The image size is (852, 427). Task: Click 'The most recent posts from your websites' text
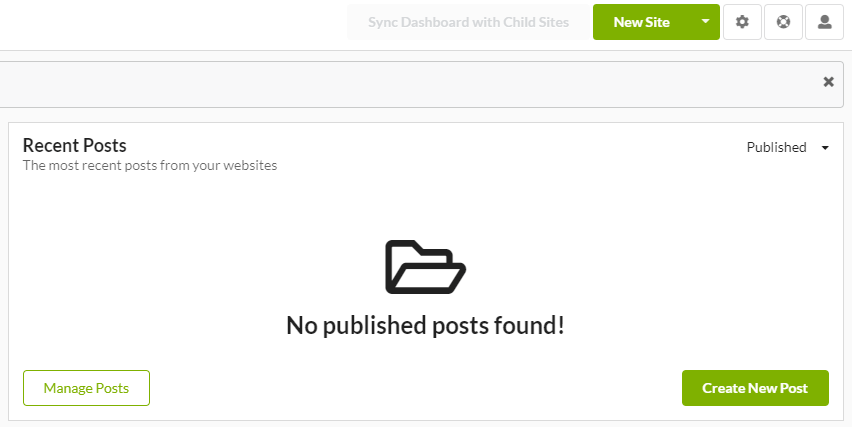click(150, 165)
